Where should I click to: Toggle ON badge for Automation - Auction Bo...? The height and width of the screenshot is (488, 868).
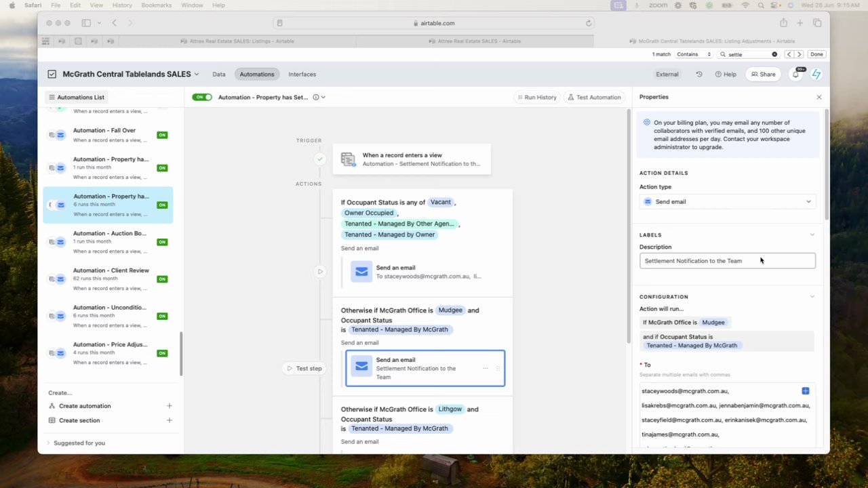162,242
